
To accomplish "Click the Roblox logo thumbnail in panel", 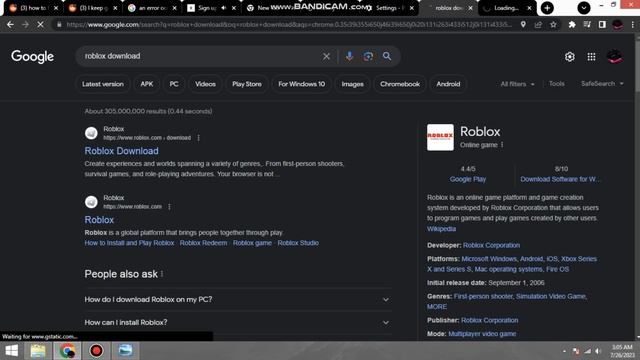I will 440,138.
